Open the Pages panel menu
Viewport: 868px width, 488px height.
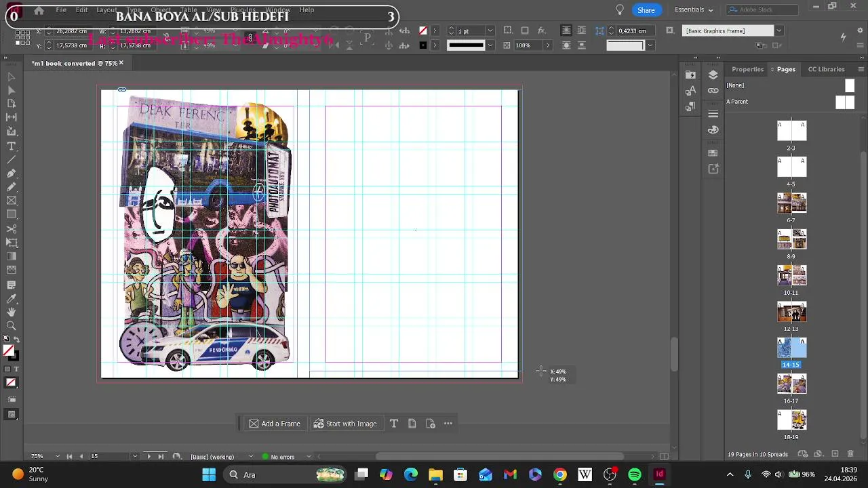[x=861, y=69]
